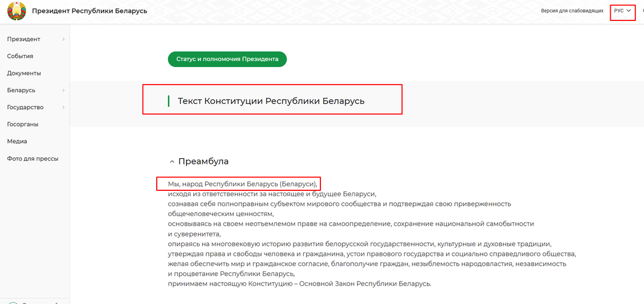This screenshot has height=304, width=644.
Task: Click heading Текст Конституции Республики Беларусь
Action: 271,101
